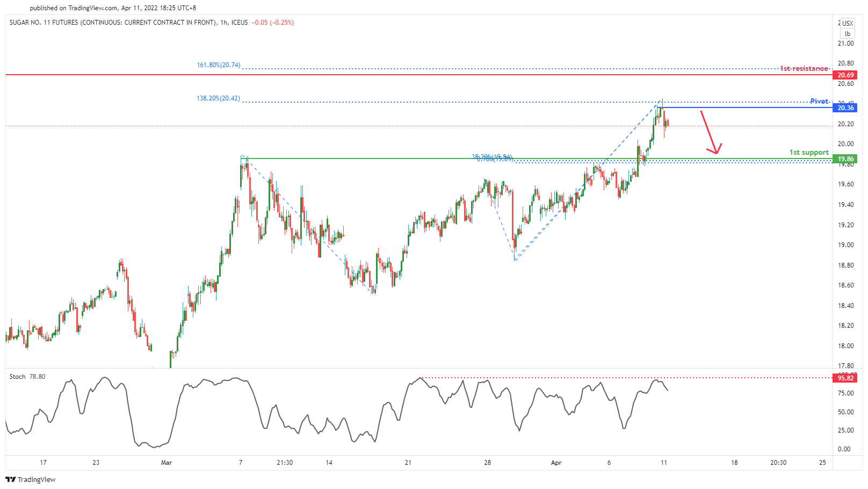Click the 14 date on time axis
868x489 pixels.
[329, 462]
